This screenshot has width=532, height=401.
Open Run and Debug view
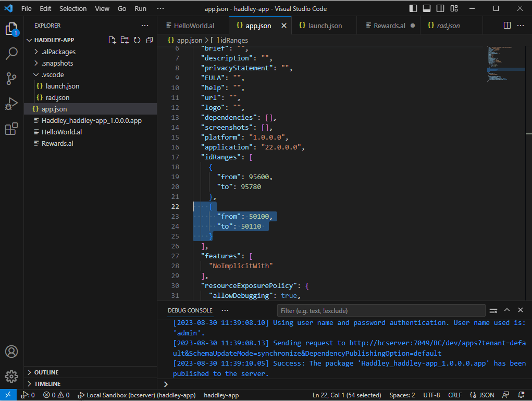11,104
